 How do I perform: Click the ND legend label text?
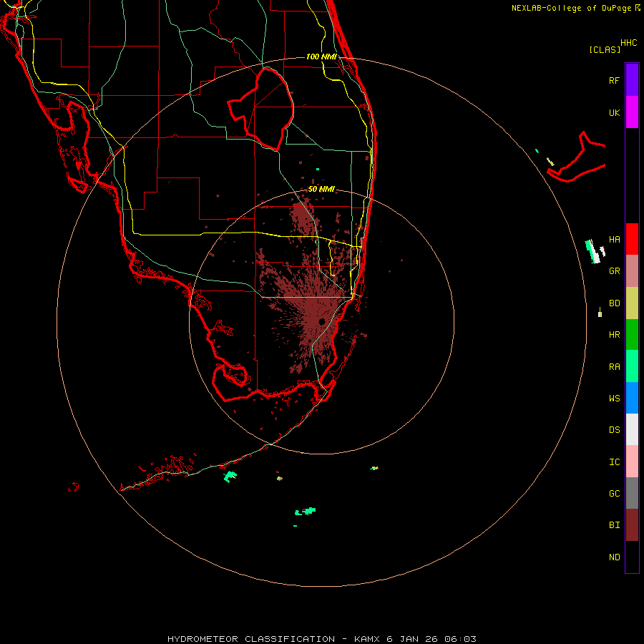tap(614, 557)
